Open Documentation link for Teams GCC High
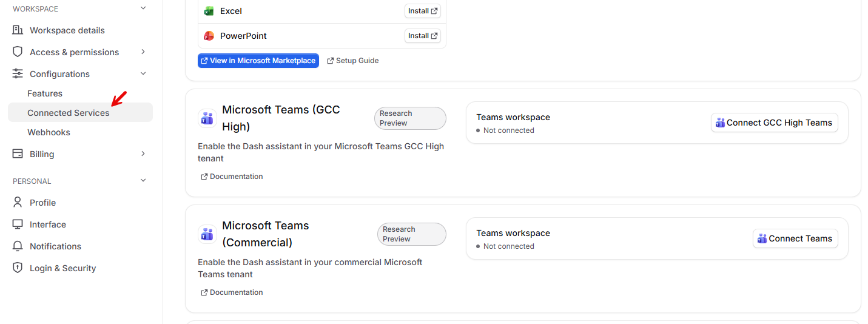The image size is (868, 324). (232, 177)
